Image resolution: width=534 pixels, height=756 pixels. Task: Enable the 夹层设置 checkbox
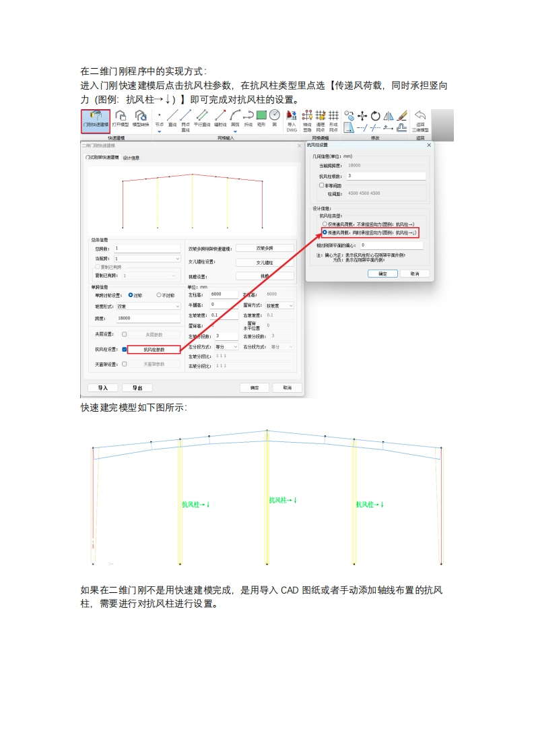tap(125, 334)
